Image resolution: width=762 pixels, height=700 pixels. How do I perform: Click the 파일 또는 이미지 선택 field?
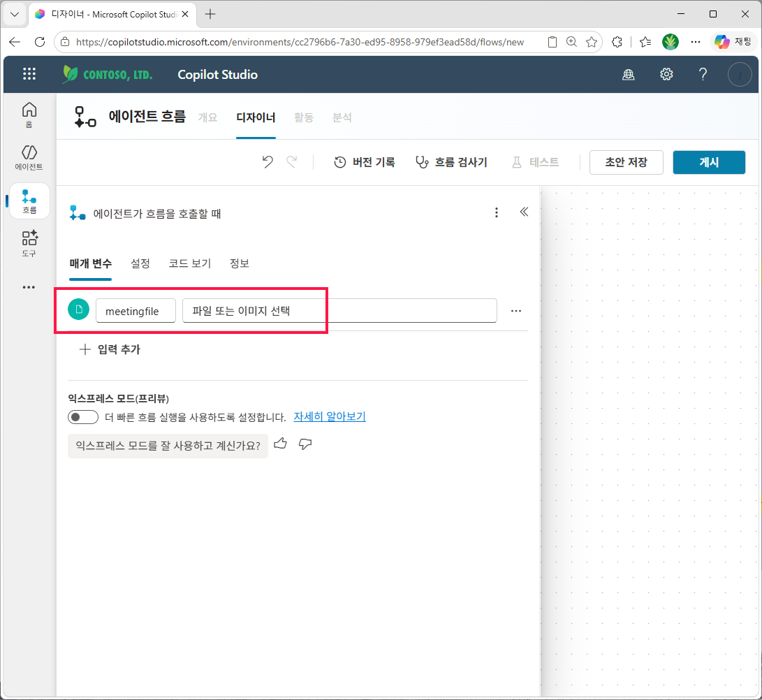click(x=339, y=311)
